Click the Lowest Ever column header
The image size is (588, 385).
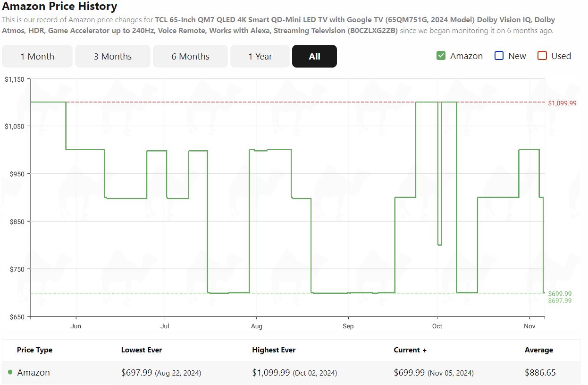click(x=142, y=350)
